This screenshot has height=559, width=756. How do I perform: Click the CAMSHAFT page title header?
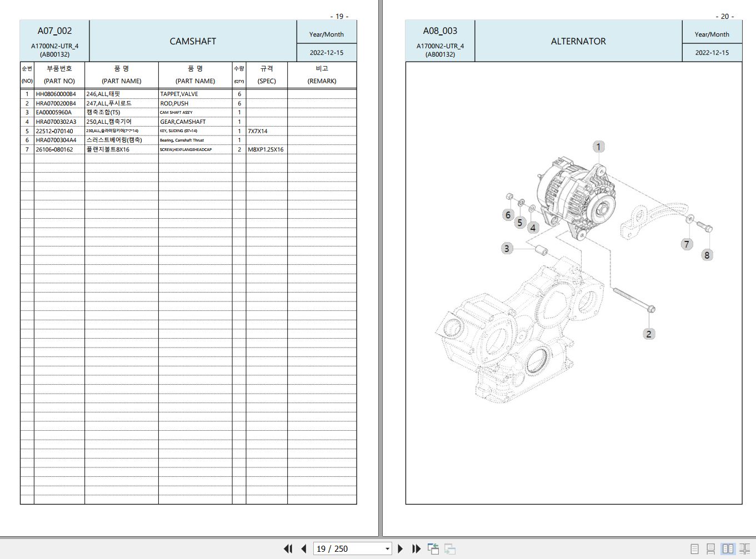point(193,41)
